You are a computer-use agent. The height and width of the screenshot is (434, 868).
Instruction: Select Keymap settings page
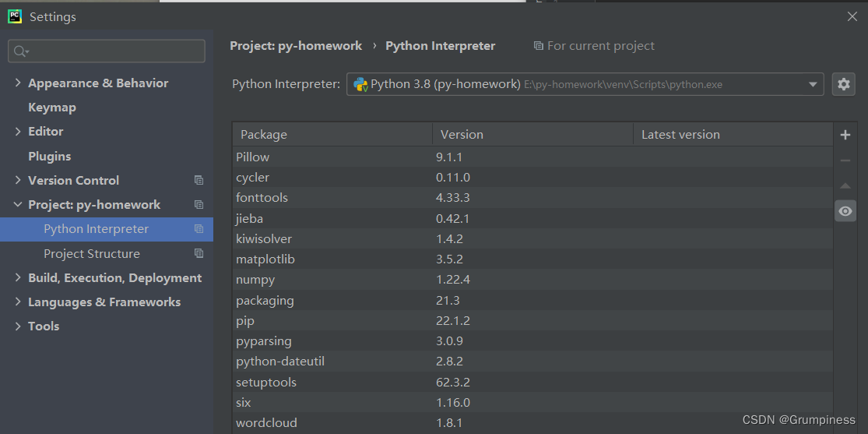[52, 108]
